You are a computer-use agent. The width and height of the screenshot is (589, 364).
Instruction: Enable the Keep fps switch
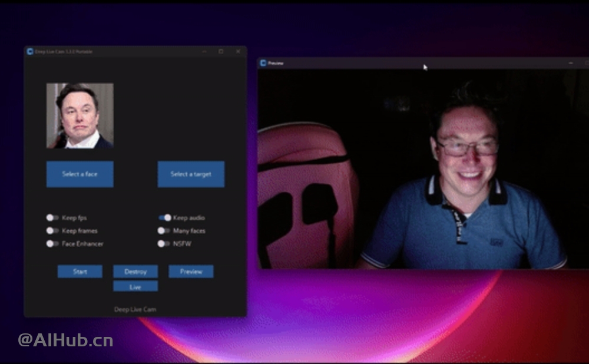click(52, 217)
